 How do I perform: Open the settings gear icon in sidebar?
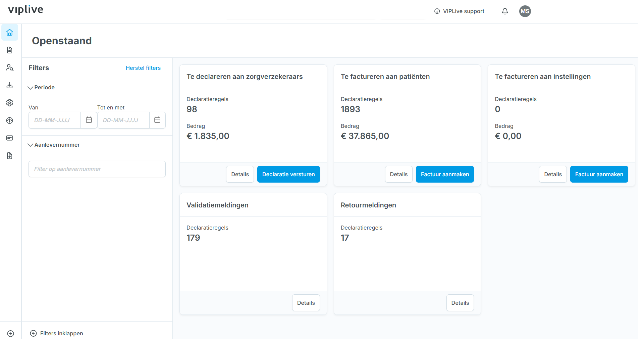pyautogui.click(x=10, y=103)
